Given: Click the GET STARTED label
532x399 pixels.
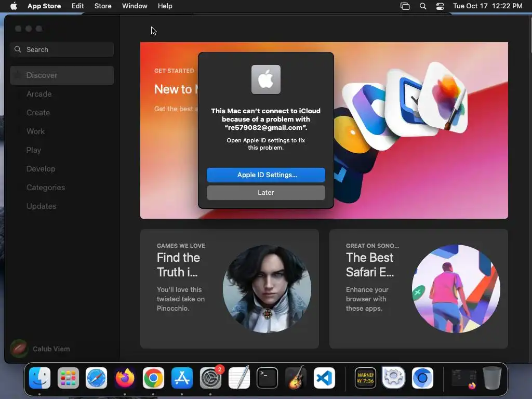Looking at the screenshot, I should click(174, 71).
